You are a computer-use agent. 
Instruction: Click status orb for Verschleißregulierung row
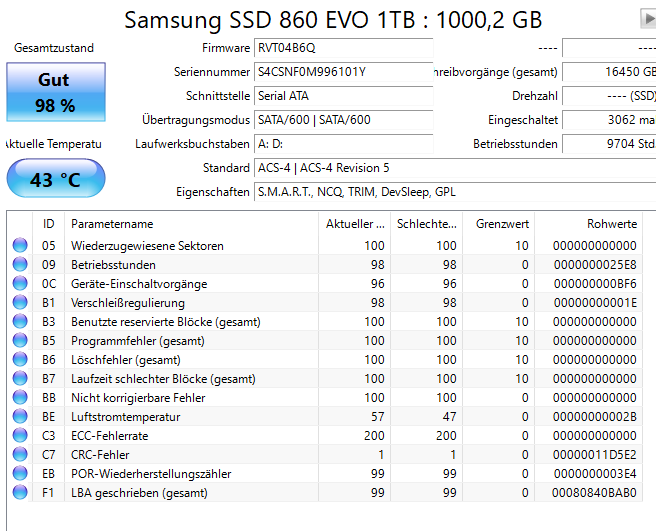click(x=20, y=302)
